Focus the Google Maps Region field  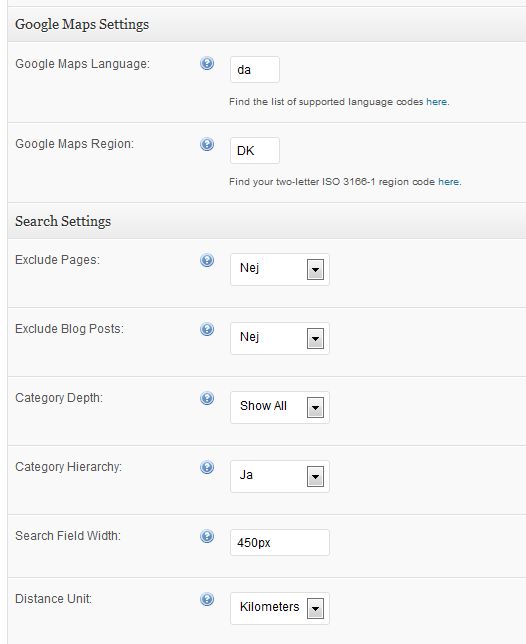255,151
